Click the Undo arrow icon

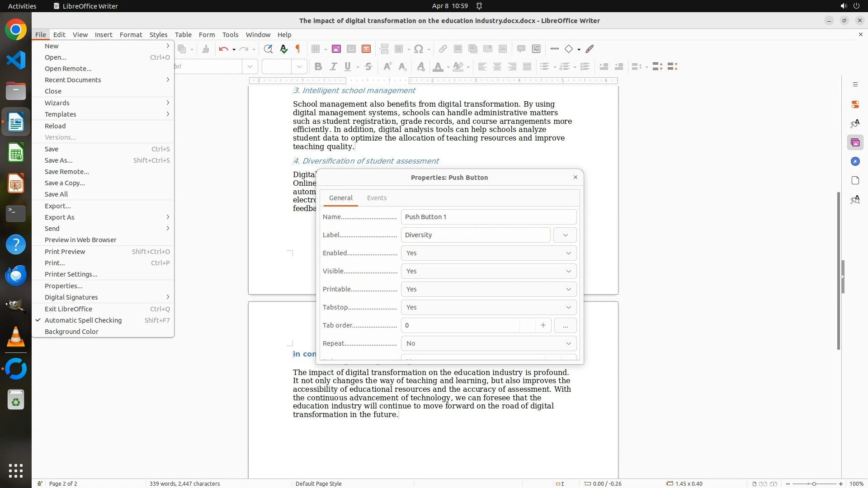[223, 49]
